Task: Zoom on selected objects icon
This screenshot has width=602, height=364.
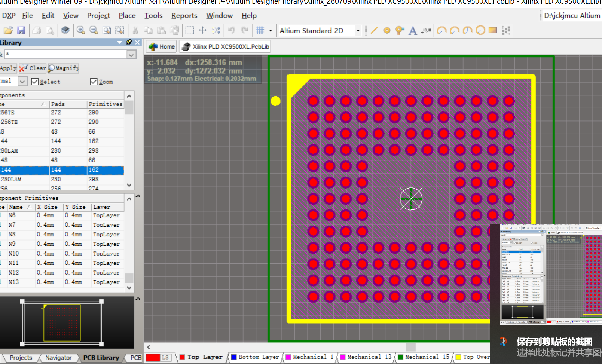Action: [x=120, y=31]
